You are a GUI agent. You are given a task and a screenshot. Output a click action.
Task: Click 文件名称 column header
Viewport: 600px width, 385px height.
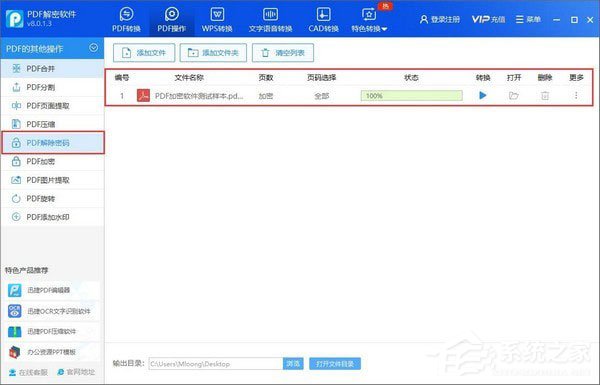pos(189,78)
